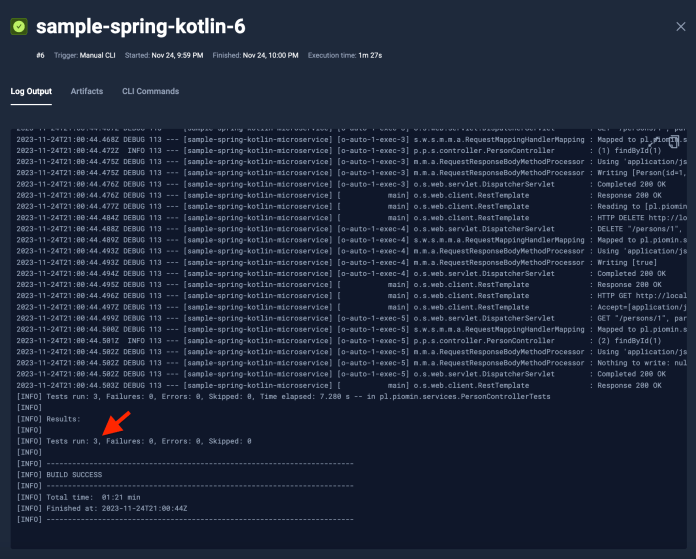Click the 44.500Z RequestMappingHandlerMapping log line
Screen dimensions: 696x559
tap(352, 330)
